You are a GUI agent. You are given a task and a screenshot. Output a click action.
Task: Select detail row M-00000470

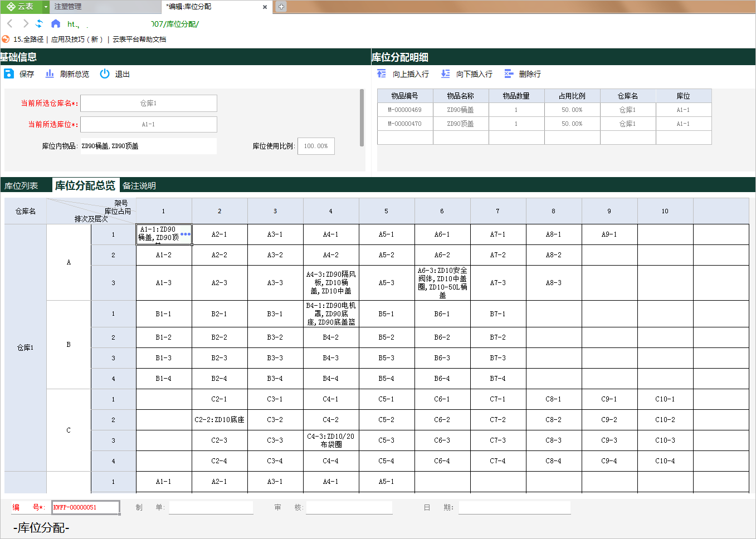(544, 124)
